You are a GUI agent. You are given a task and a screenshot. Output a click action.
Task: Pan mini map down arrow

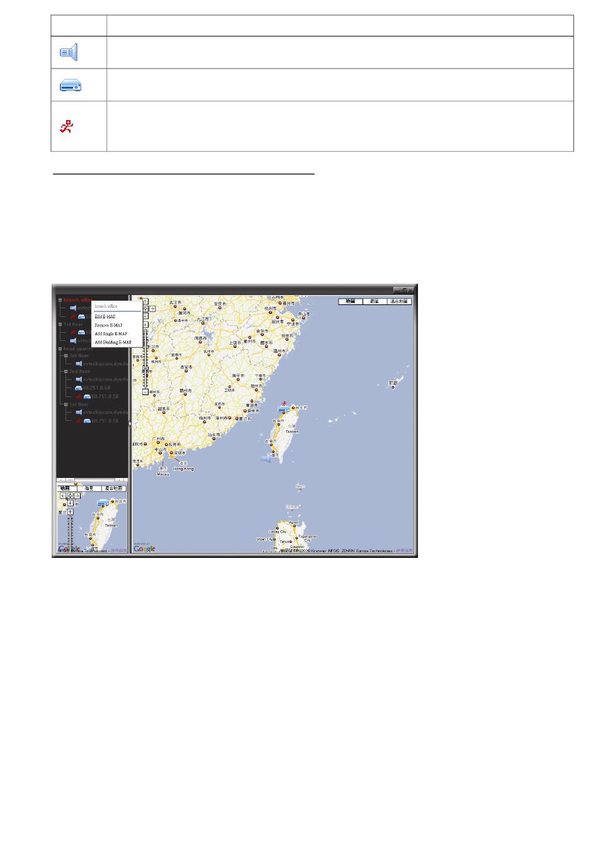(x=70, y=503)
